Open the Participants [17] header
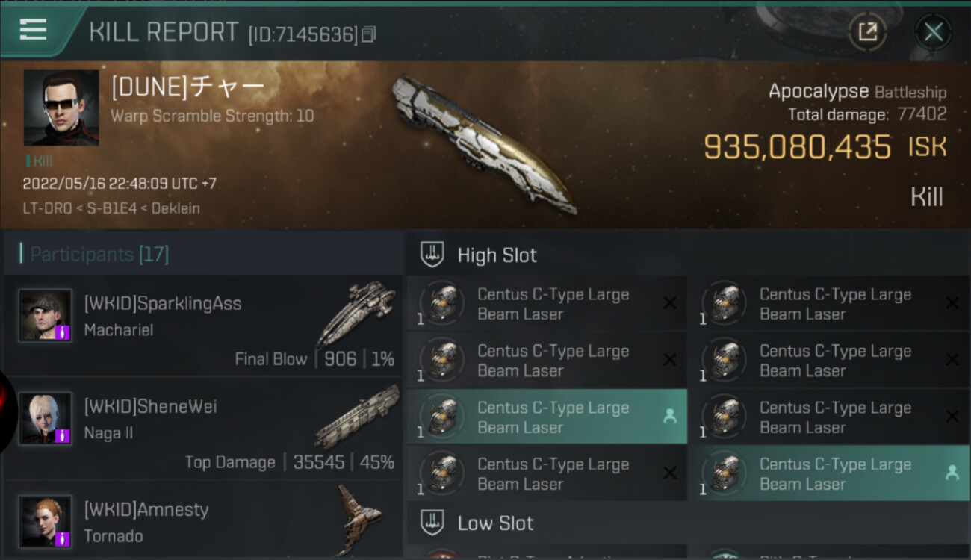This screenshot has width=971, height=560. tap(99, 255)
